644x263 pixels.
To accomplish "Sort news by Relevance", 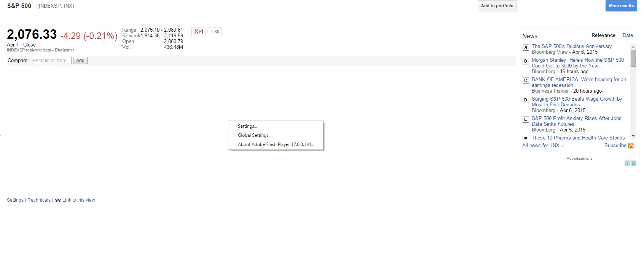I will [603, 35].
